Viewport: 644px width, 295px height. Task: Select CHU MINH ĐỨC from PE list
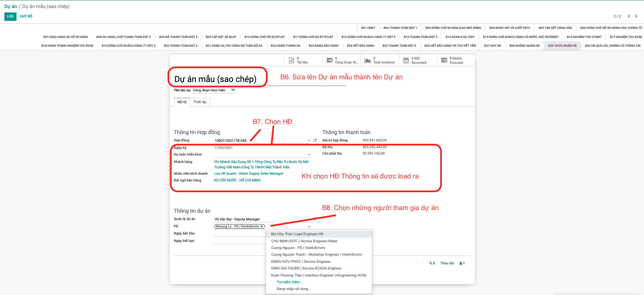[x=319, y=241]
